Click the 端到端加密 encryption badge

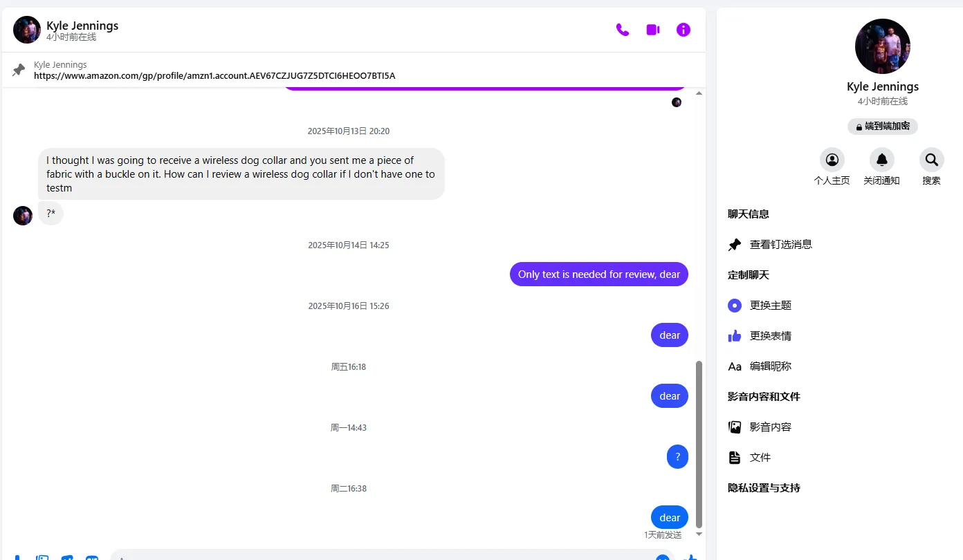coord(883,127)
